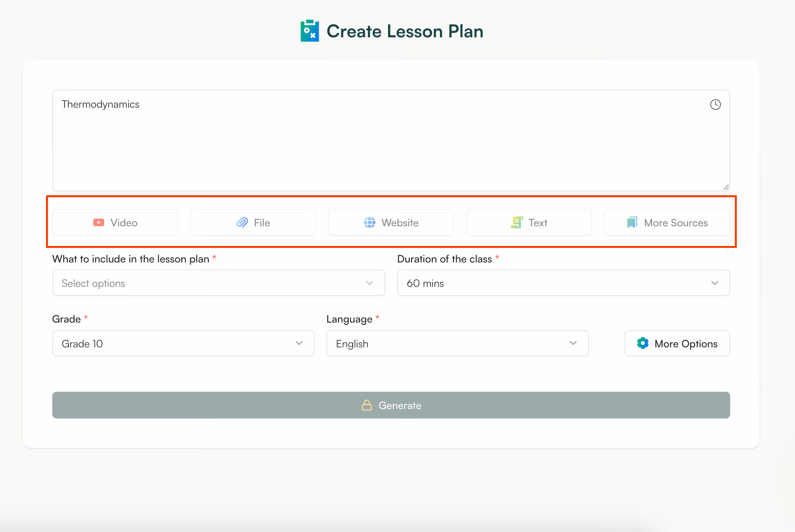Screen dimensions: 795x532
Task: Click the lock icon on the Generate button
Action: click(x=367, y=405)
